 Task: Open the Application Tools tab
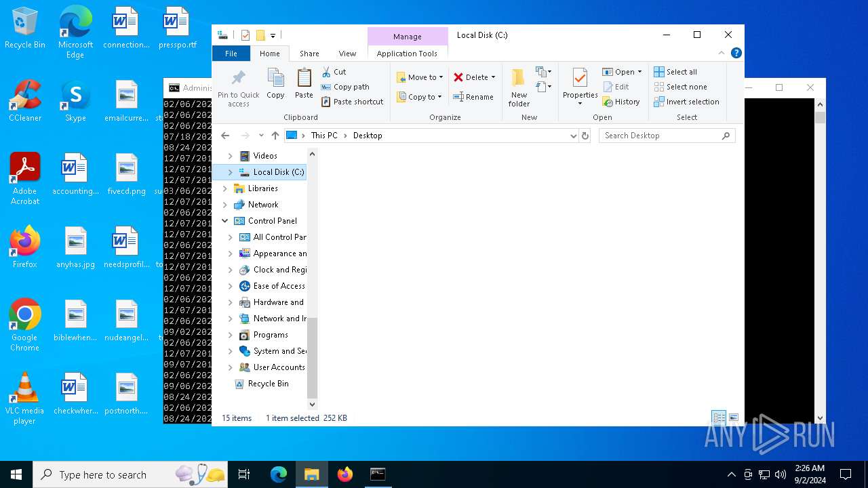tap(407, 54)
